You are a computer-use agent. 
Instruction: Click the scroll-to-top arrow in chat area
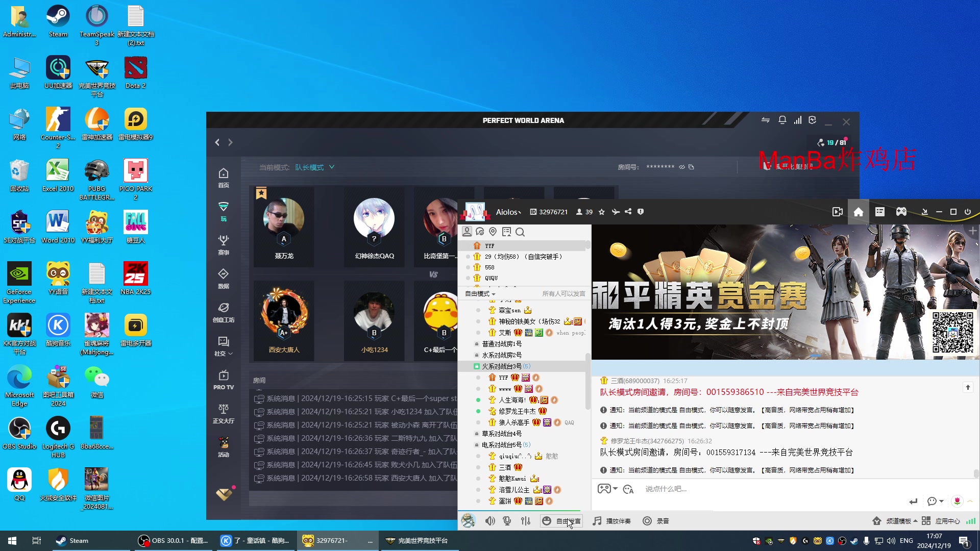tap(968, 387)
